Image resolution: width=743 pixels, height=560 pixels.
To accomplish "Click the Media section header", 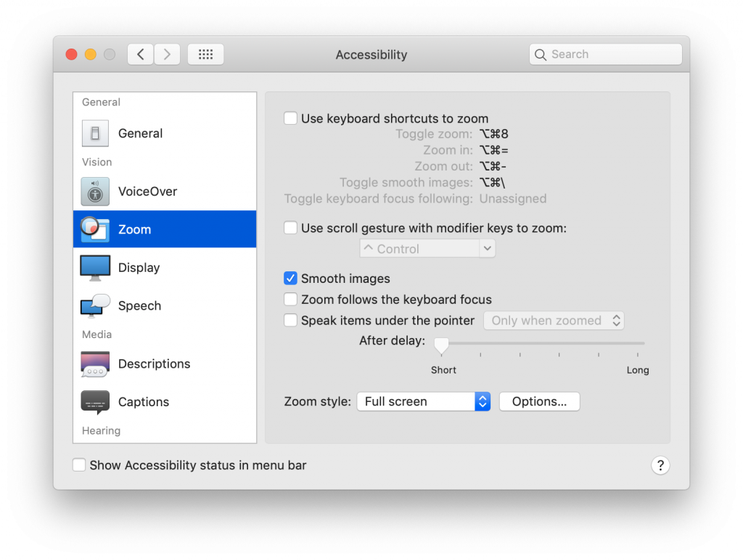I will [x=97, y=334].
